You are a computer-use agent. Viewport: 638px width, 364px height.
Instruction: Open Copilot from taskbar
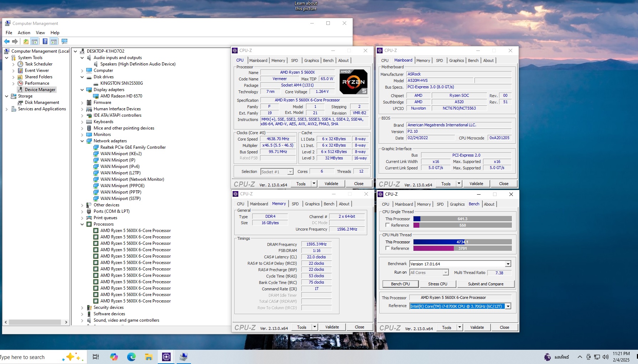pyautogui.click(x=114, y=357)
